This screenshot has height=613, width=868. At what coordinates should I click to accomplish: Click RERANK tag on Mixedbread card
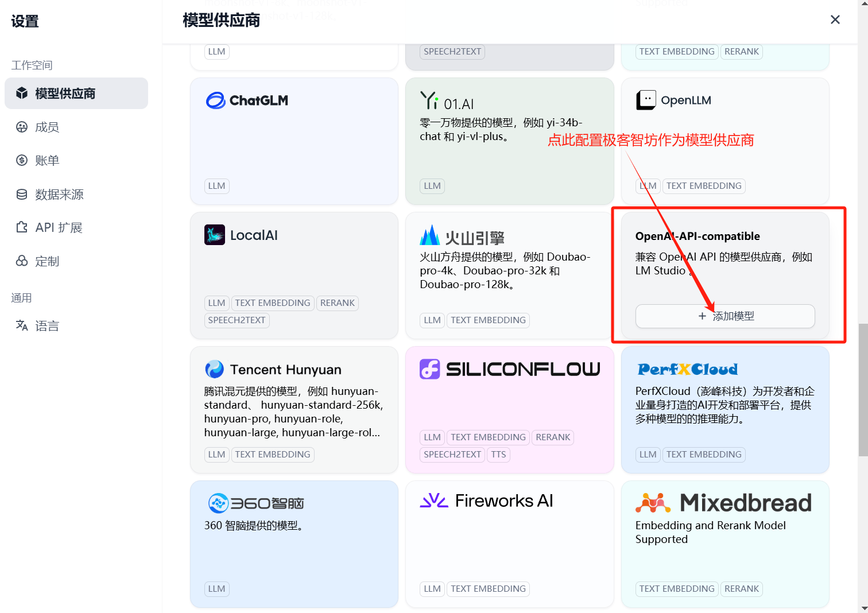pyautogui.click(x=742, y=589)
